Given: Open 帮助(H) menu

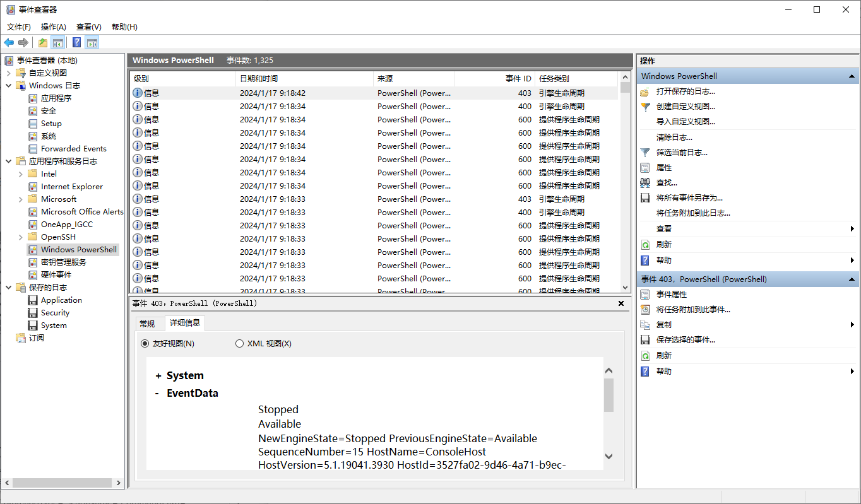Looking at the screenshot, I should tap(124, 26).
